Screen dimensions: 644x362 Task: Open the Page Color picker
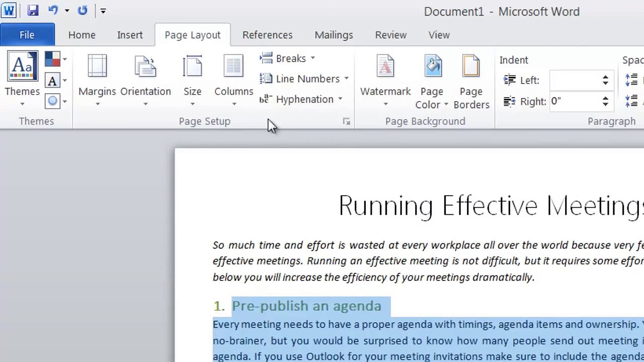point(432,80)
